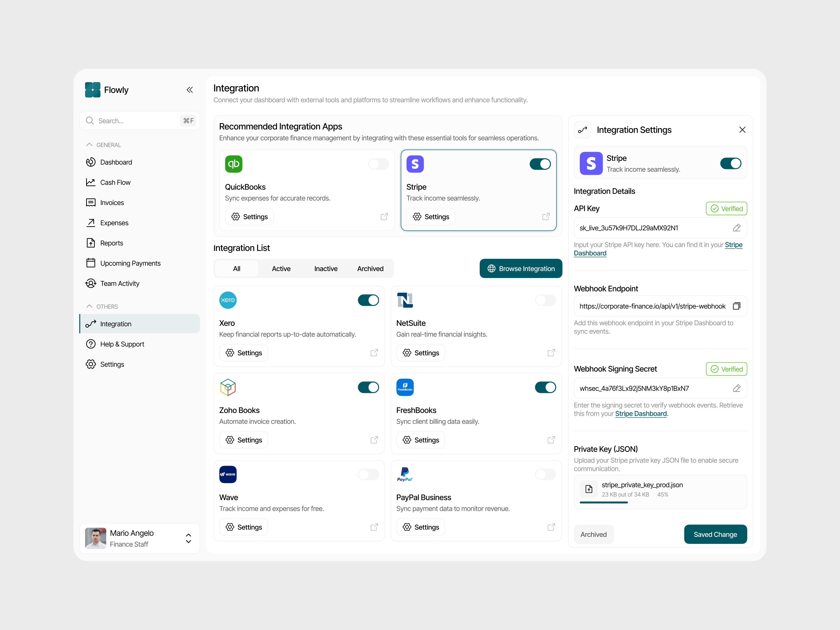
Task: Select the Active filter tab
Action: (281, 269)
